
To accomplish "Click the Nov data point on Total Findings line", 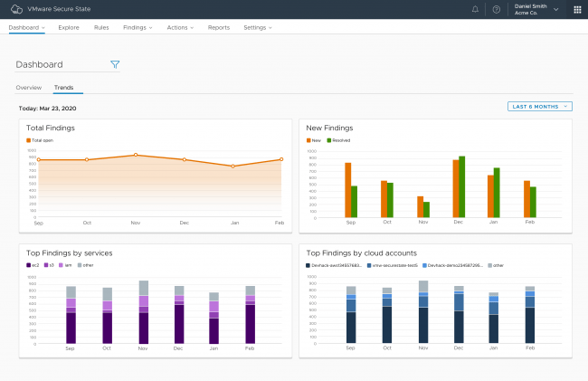I will 136,155.
